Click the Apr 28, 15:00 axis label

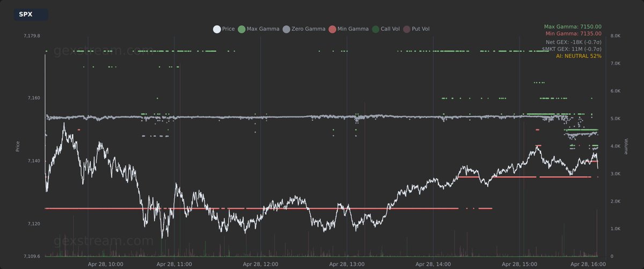[x=519, y=264]
